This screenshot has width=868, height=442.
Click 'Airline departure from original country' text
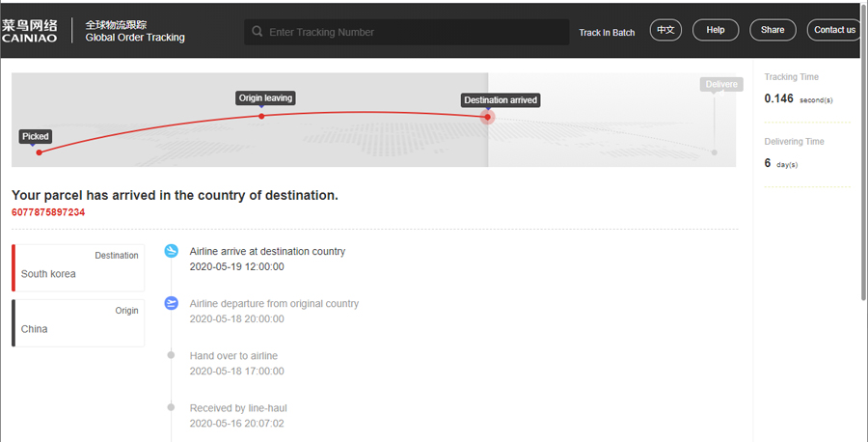point(274,304)
